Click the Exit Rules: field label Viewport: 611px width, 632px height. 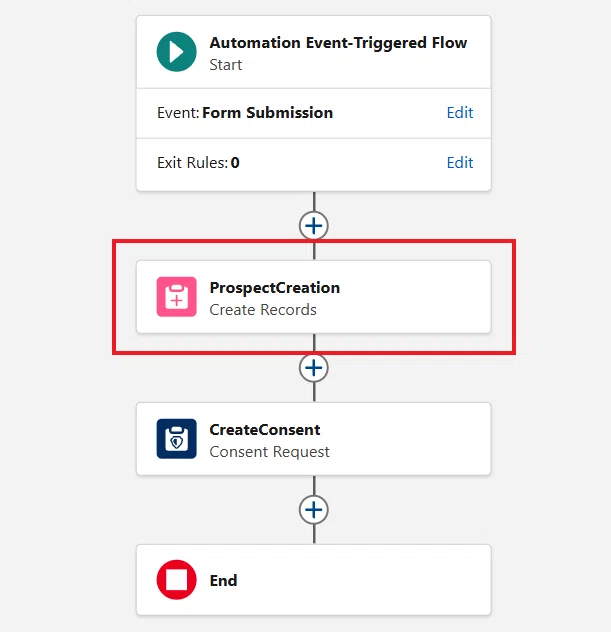pyautogui.click(x=193, y=163)
